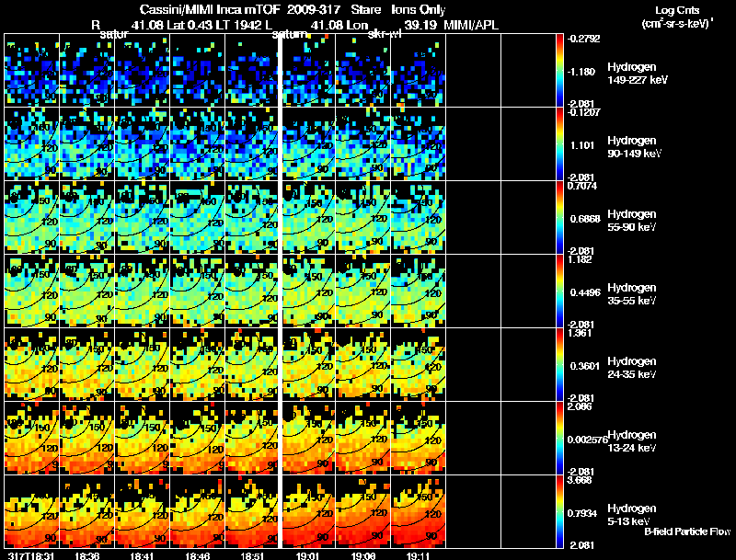Select the 13-24 keV panel at 19:01

coord(308,439)
